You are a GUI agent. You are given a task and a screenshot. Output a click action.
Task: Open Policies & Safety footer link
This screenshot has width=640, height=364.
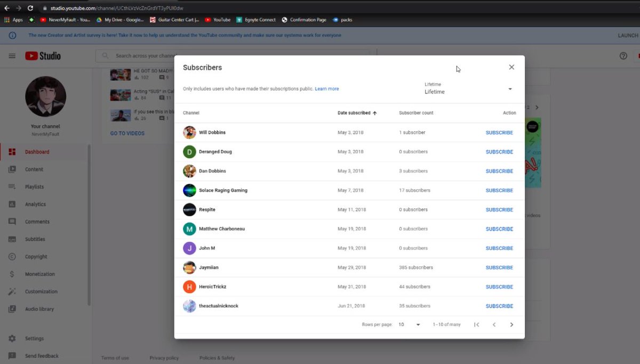(x=217, y=358)
